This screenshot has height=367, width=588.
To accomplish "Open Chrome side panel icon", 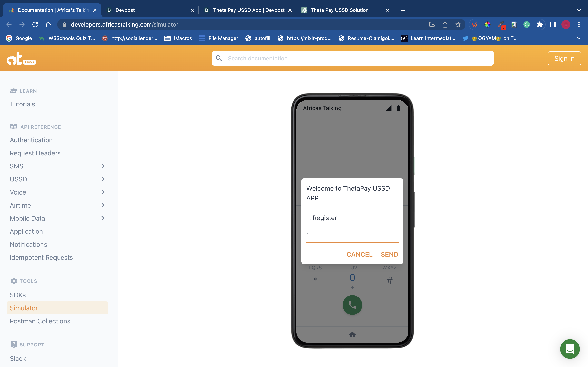I will tap(553, 24).
